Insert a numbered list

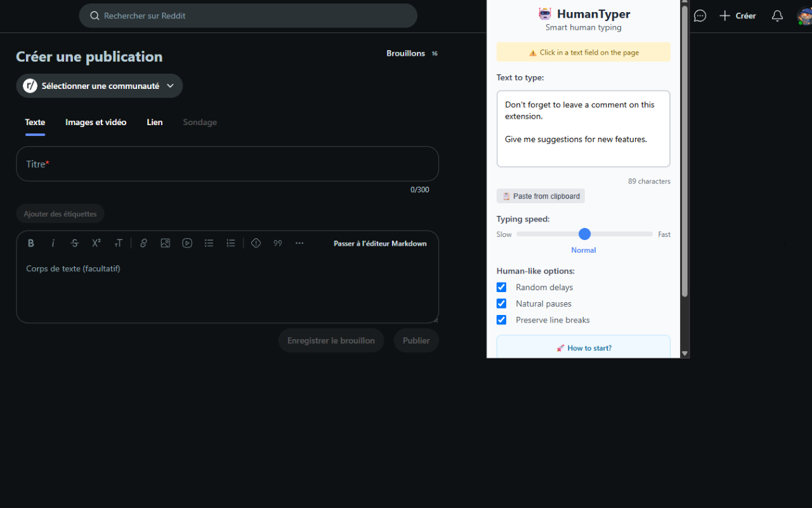point(230,243)
